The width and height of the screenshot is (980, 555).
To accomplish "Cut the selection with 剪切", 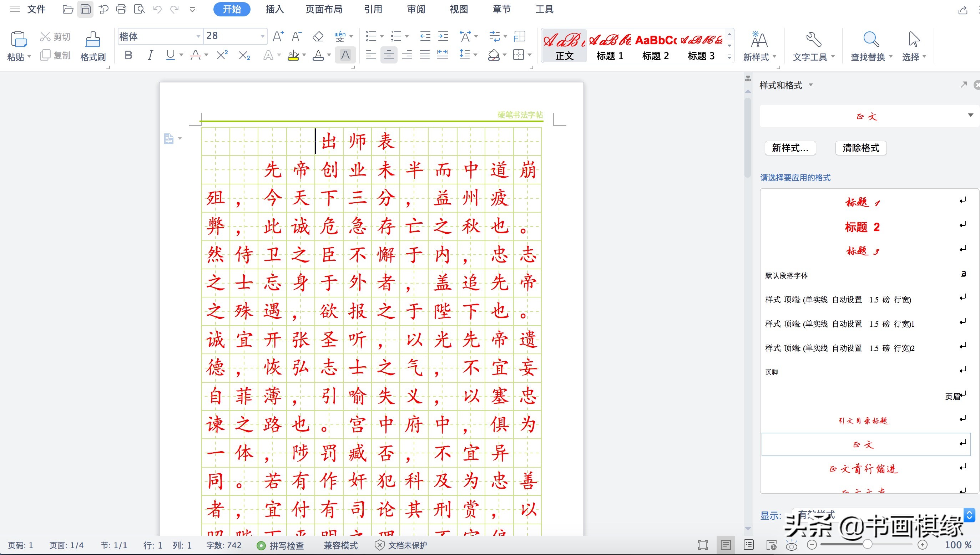I will 55,37.
